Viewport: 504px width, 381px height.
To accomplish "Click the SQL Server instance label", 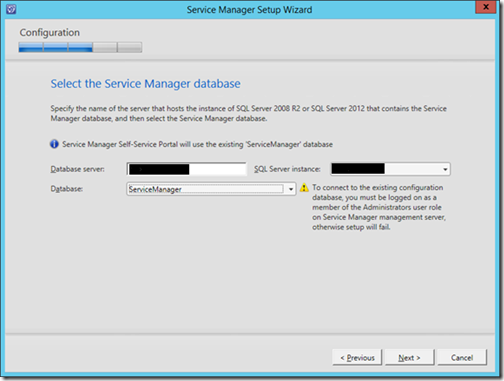I will [x=287, y=169].
